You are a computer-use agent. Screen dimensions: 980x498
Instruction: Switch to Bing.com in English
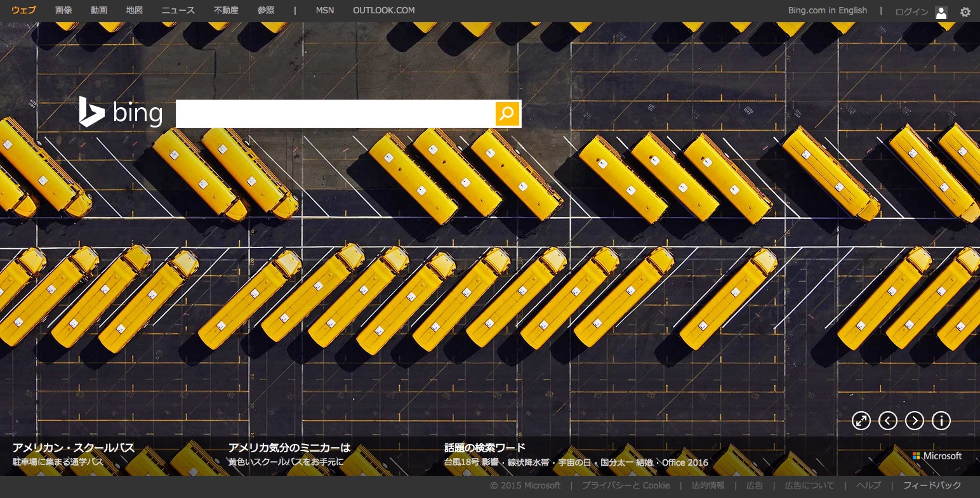click(827, 10)
